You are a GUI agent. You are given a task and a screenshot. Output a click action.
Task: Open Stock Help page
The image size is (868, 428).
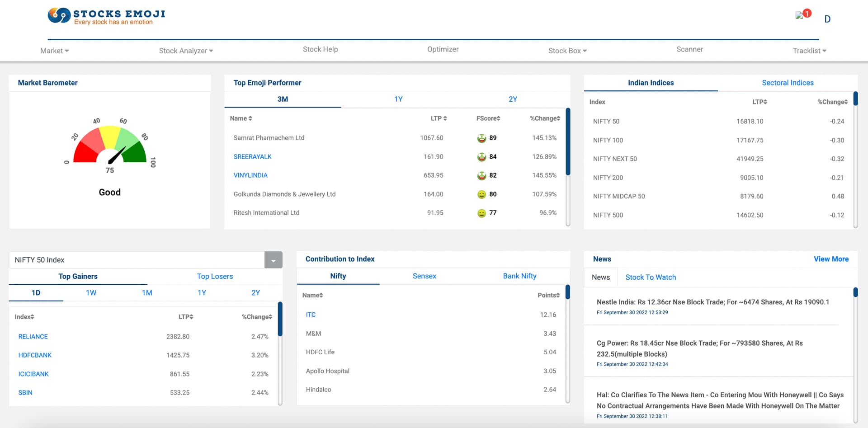click(320, 49)
